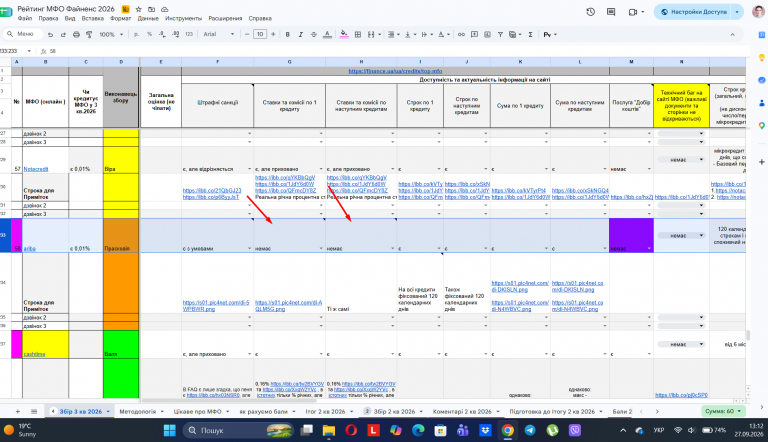
Task: Open the Сумма: 60 summary dropdown
Action: pos(722,411)
